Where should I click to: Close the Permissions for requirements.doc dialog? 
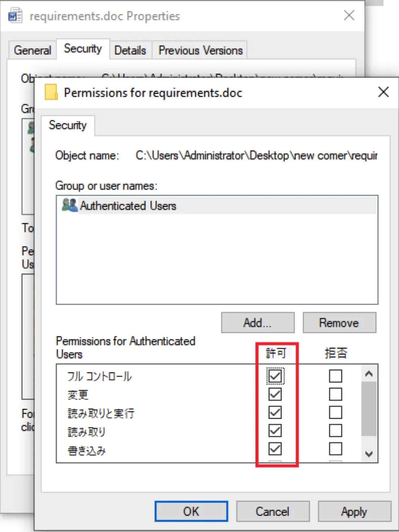(383, 92)
